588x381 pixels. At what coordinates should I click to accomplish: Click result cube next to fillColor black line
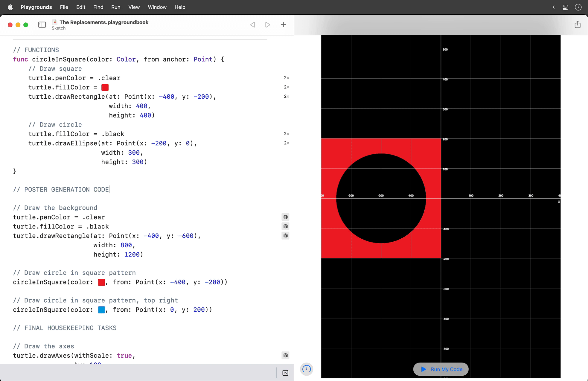[x=285, y=226]
